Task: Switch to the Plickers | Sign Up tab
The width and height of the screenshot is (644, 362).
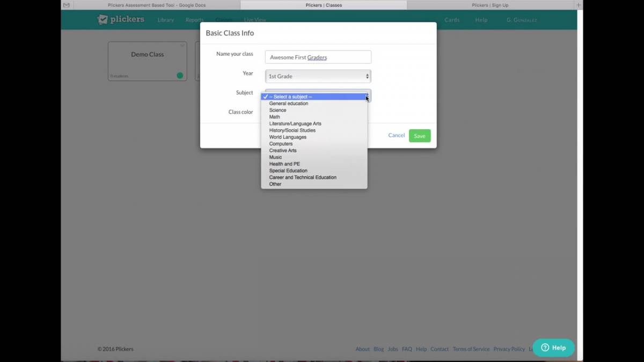Action: 490,5
